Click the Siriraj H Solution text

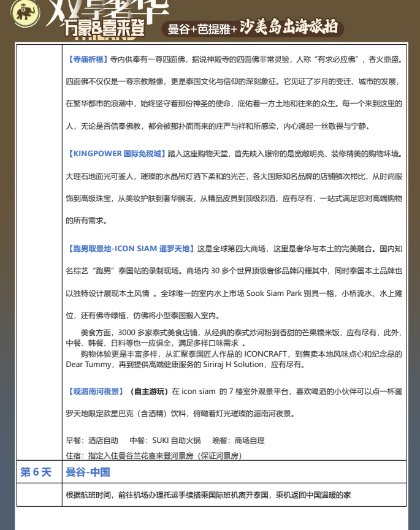tap(234, 365)
